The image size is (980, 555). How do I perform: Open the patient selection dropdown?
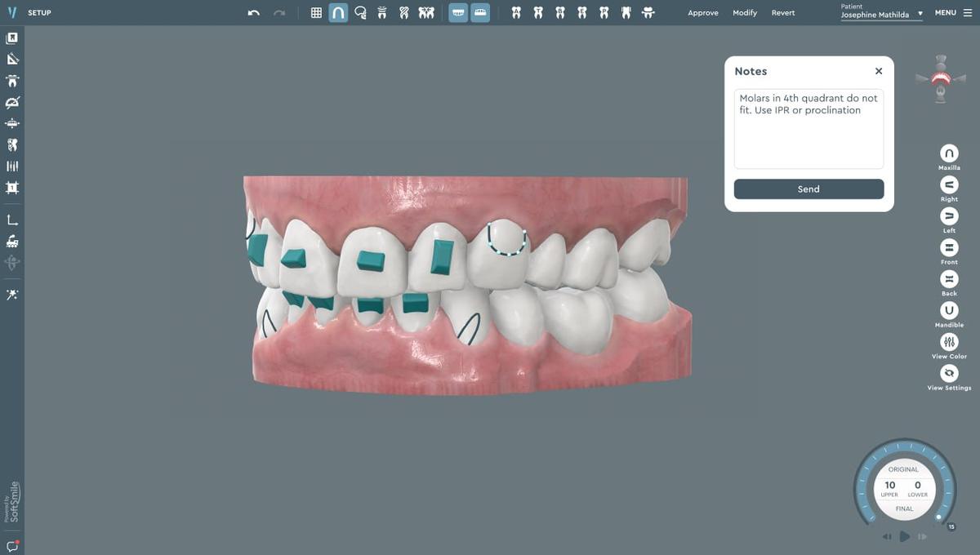[920, 14]
